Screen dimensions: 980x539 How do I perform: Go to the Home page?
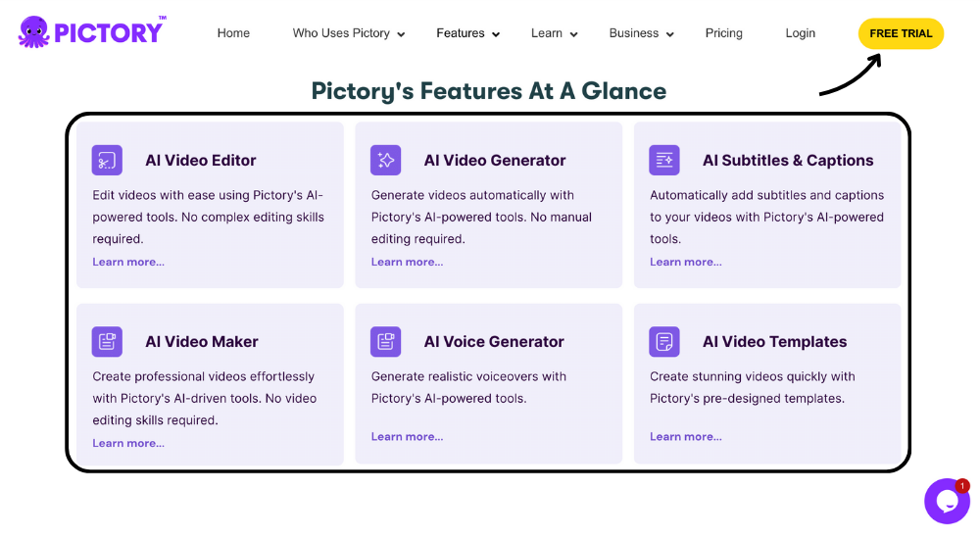pyautogui.click(x=233, y=33)
